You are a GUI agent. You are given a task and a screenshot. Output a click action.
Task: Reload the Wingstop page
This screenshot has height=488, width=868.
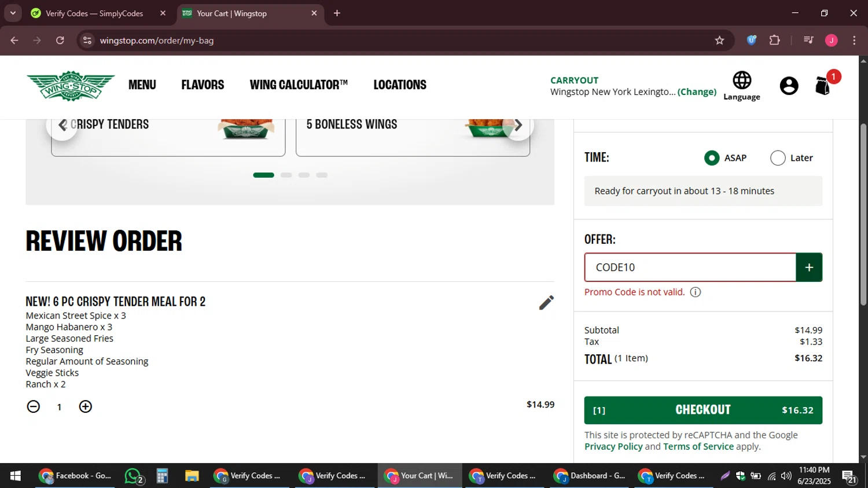(x=60, y=41)
